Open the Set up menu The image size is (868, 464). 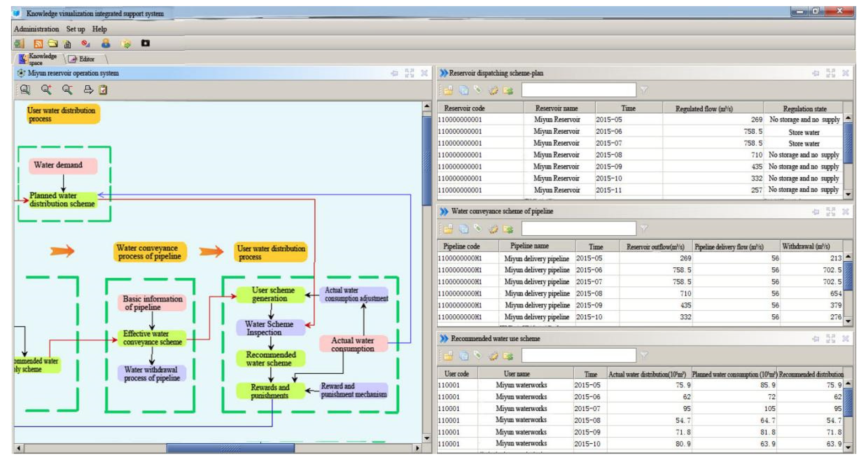tap(75, 29)
